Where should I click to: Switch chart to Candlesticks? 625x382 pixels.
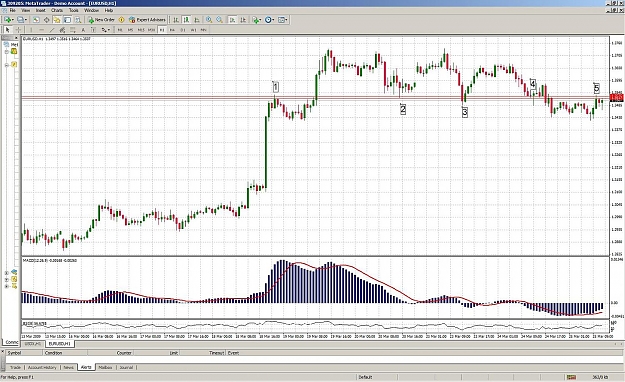[x=186, y=20]
